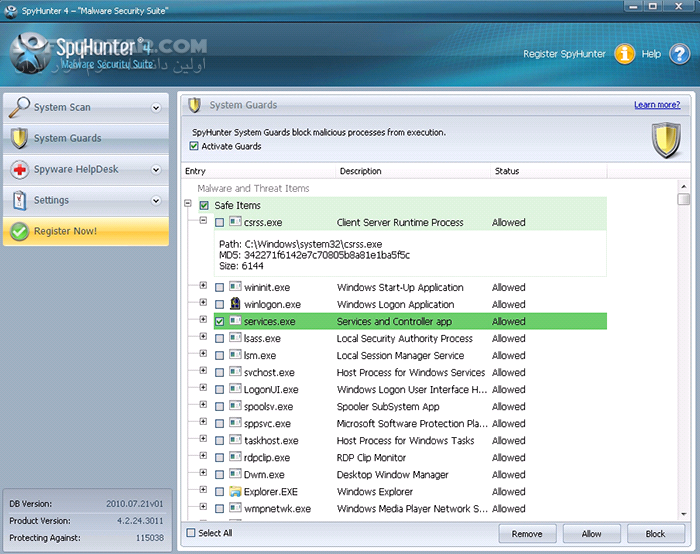Click the scrollbar thumb in process list
The image size is (700, 554).
click(683, 199)
